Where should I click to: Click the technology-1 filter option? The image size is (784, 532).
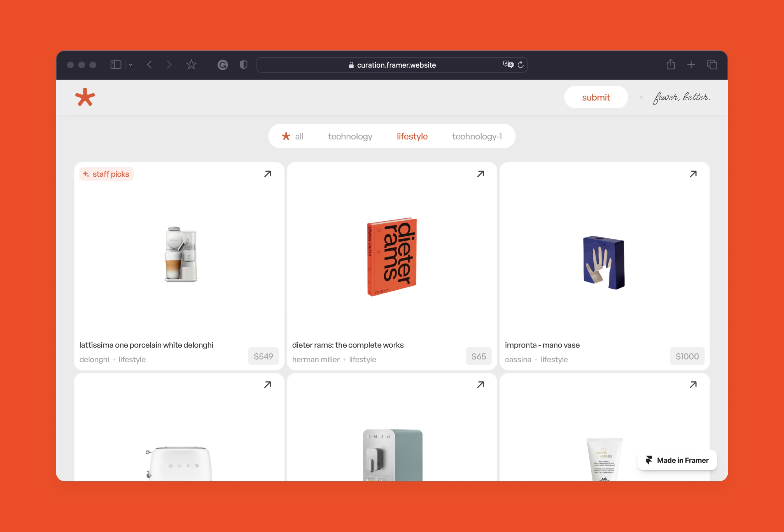[x=477, y=137]
